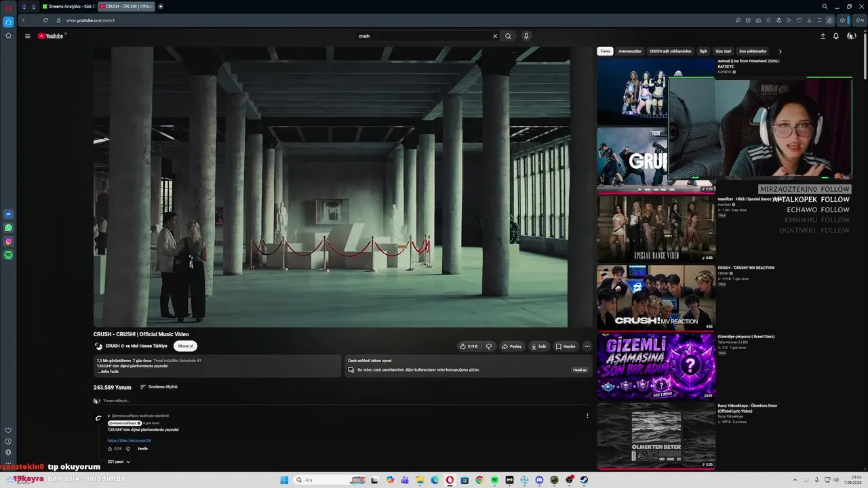Save the video with Kaydet
868x488 pixels.
pyautogui.click(x=566, y=346)
